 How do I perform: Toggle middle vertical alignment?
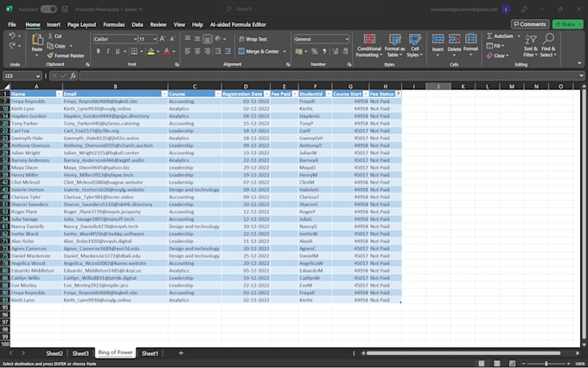click(197, 39)
